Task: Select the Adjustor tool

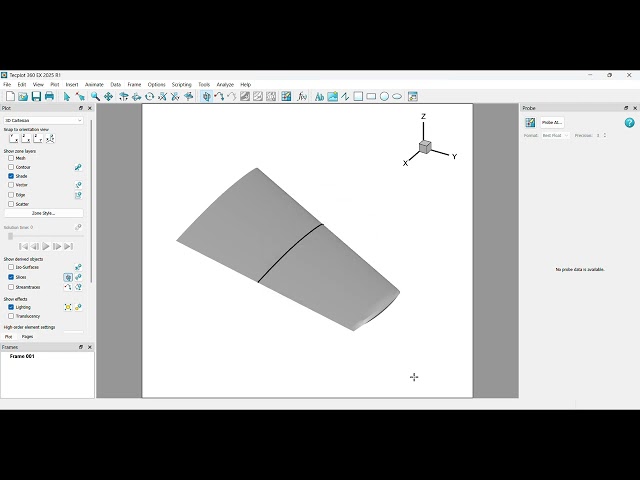Action: (80, 96)
